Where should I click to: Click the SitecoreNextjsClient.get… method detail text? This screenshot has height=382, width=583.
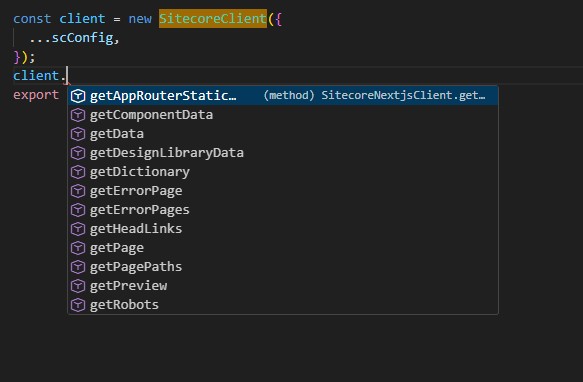click(x=403, y=95)
